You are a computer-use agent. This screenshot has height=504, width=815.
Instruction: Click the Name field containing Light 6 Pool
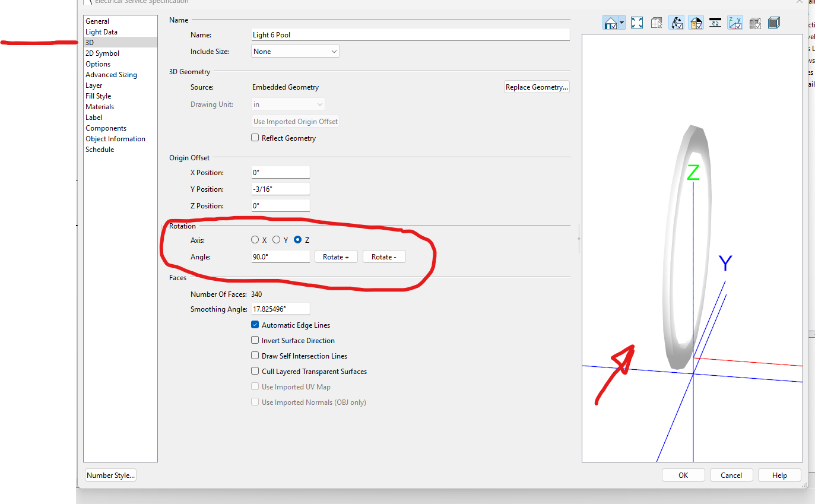click(410, 35)
